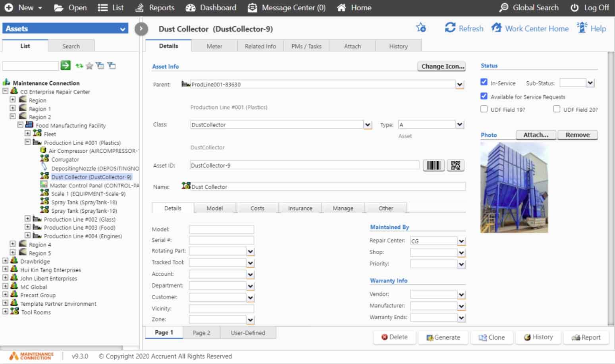This screenshot has height=364, width=615.
Task: Open the Message Center
Action: coord(286,8)
